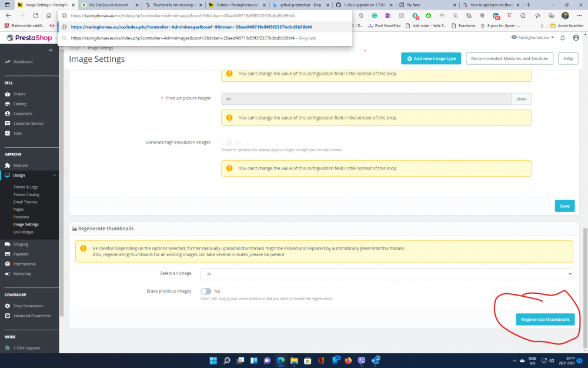Image resolution: width=588 pixels, height=368 pixels.
Task: Open the Grammarly extension icon
Action: tap(374, 15)
